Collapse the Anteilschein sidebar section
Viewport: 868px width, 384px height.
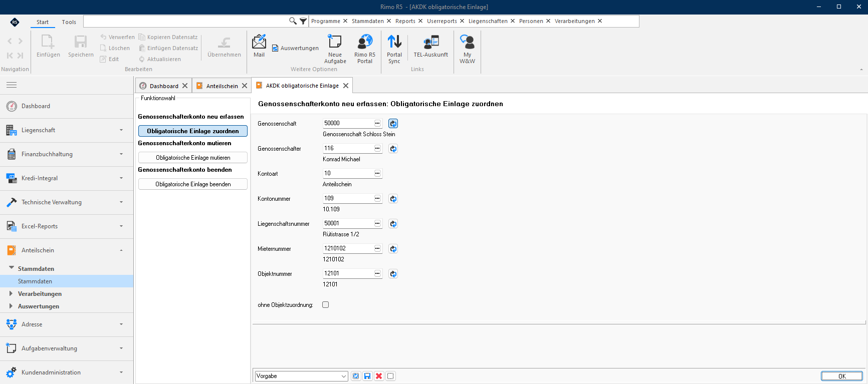(121, 250)
